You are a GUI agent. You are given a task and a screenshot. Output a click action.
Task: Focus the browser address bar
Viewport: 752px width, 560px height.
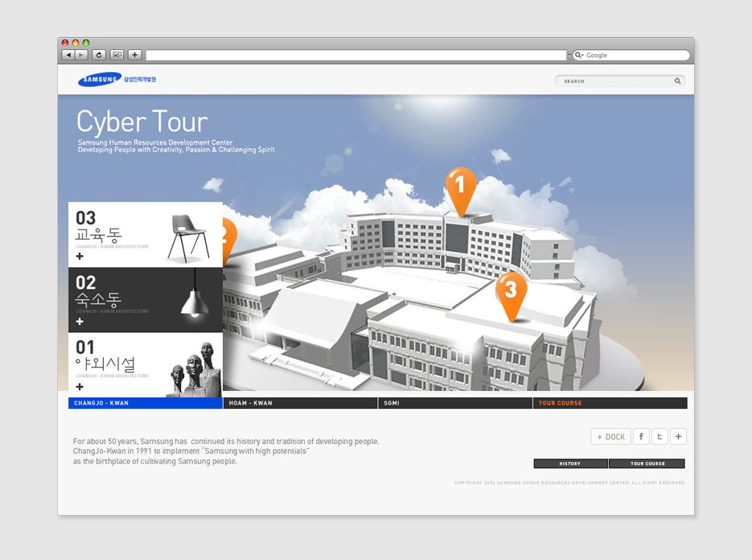click(355, 56)
